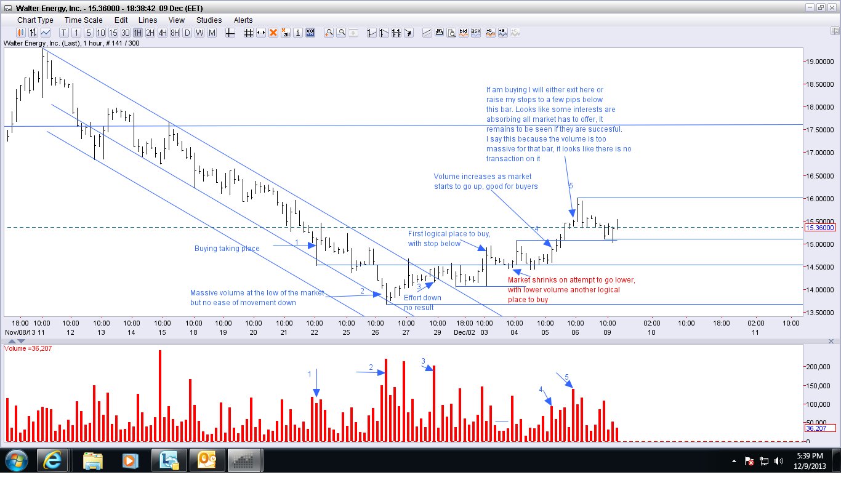
Task: Close the volume panel with its X
Action: [x=832, y=341]
